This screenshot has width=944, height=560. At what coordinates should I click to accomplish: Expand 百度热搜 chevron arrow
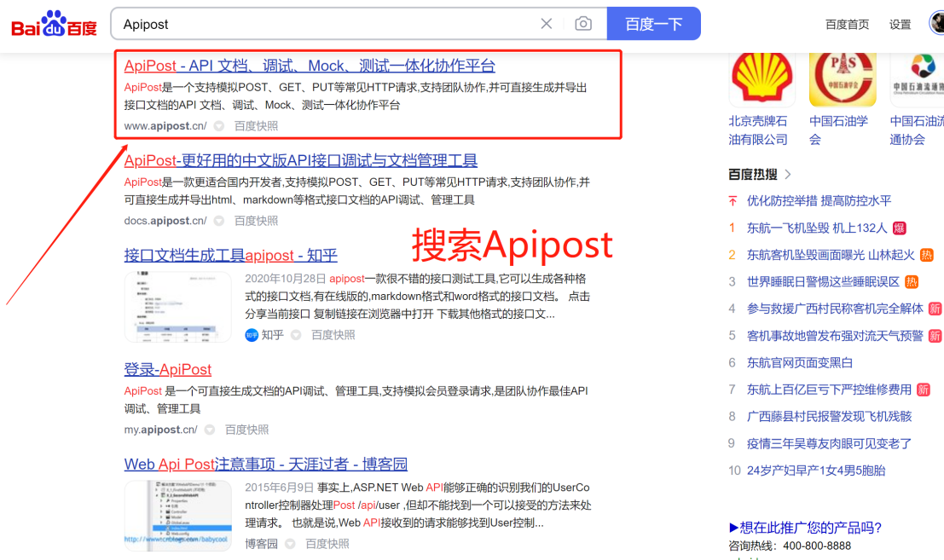coord(787,175)
